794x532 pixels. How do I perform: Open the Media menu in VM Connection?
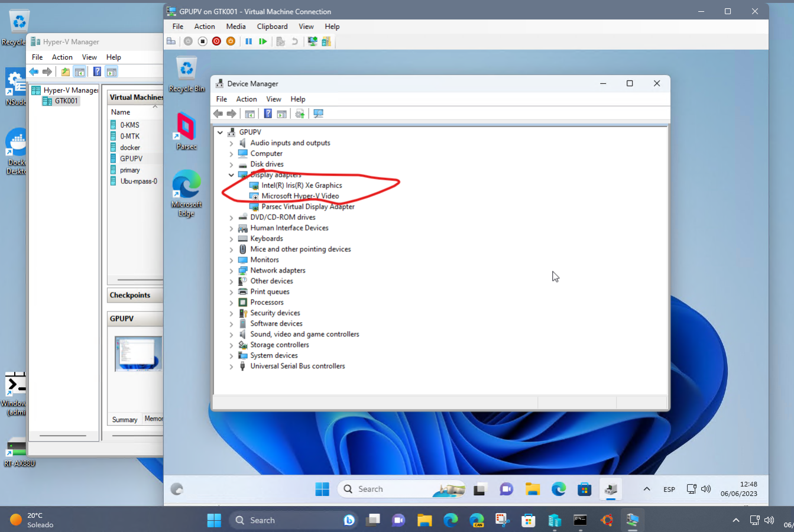click(236, 27)
